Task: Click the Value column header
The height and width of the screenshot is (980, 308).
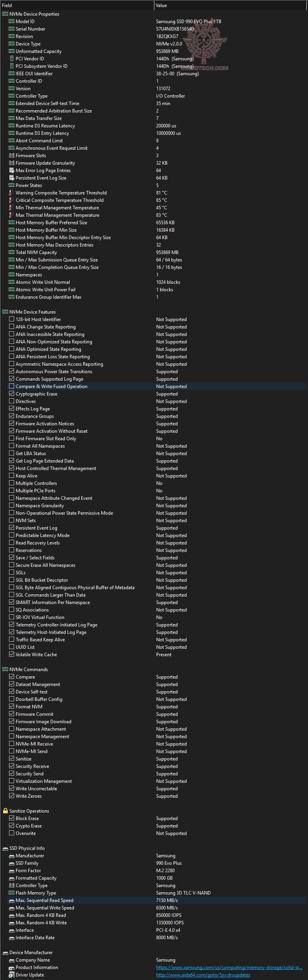Action: 230,5
